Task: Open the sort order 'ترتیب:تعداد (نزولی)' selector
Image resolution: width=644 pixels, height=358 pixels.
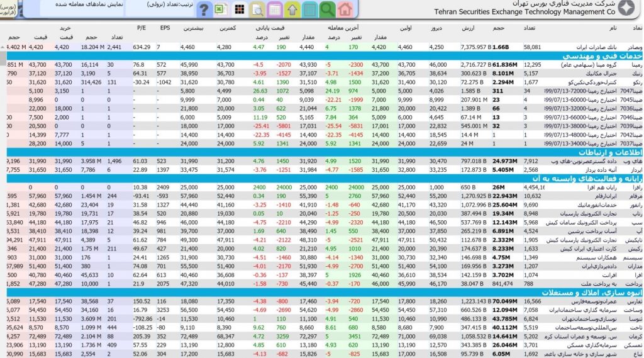Action: (x=170, y=4)
